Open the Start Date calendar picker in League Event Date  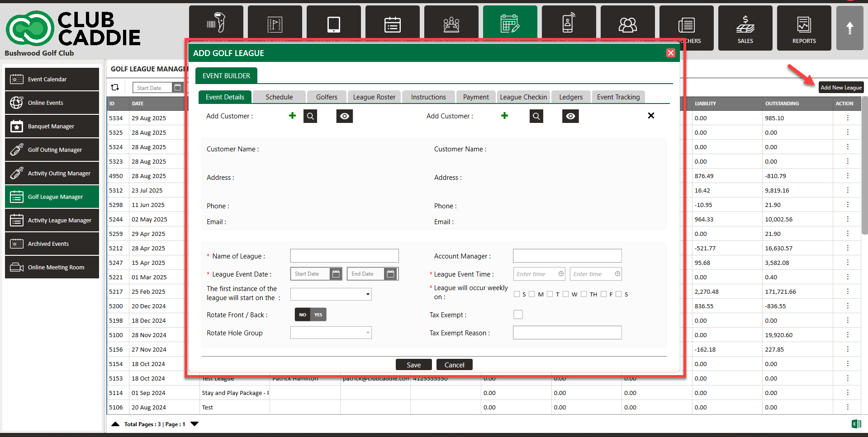(336, 274)
